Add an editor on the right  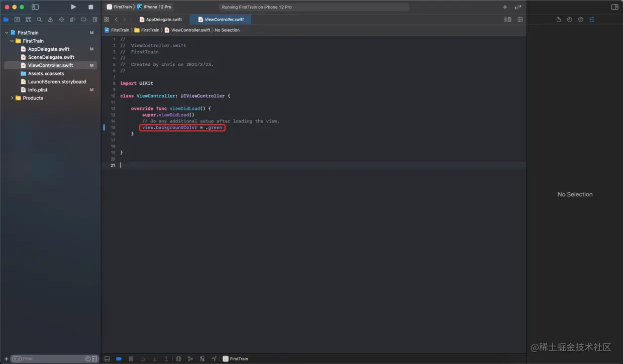click(520, 20)
